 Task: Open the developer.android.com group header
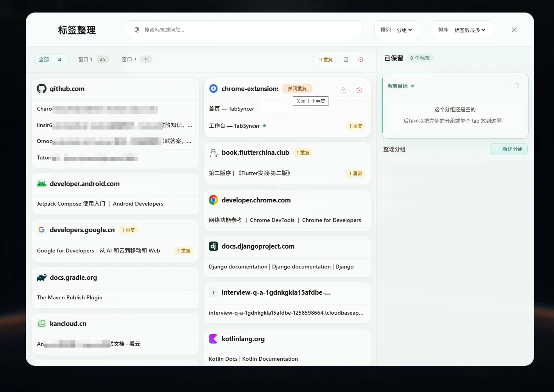[115, 184]
